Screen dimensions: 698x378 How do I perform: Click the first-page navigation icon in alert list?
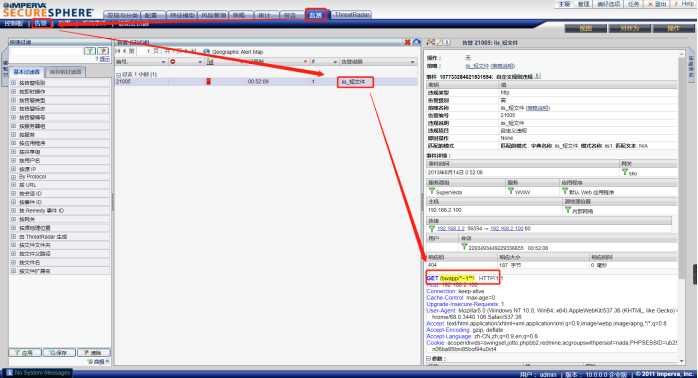pyautogui.click(x=118, y=52)
